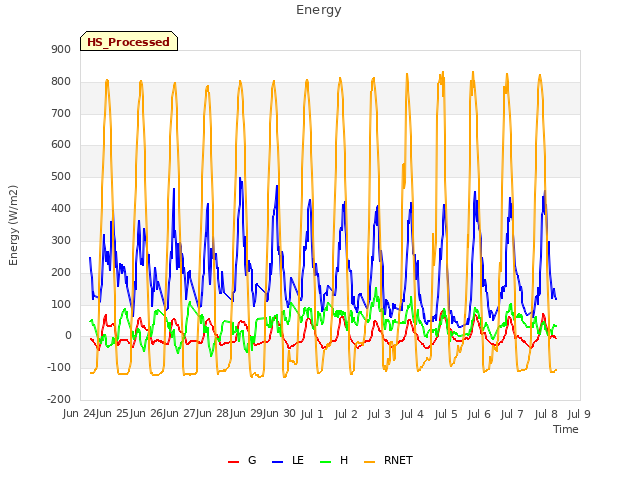
Task: Click the 0 y-axis tick value
Action: 68,336
